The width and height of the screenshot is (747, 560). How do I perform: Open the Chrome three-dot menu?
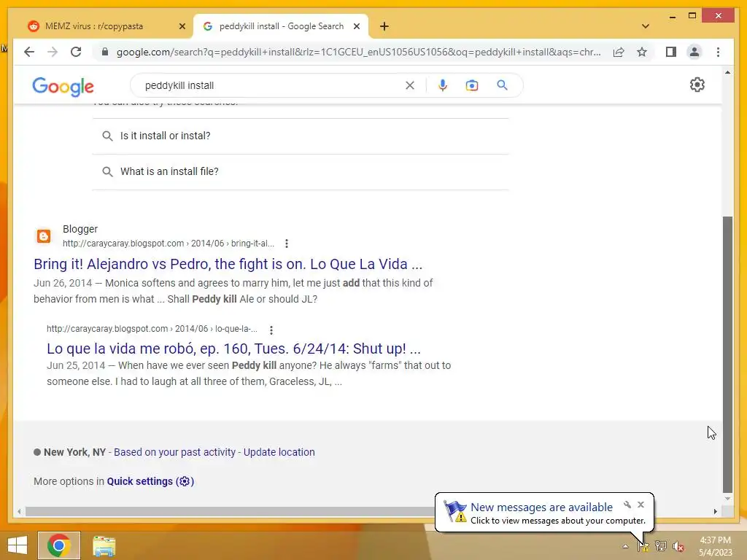(718, 52)
